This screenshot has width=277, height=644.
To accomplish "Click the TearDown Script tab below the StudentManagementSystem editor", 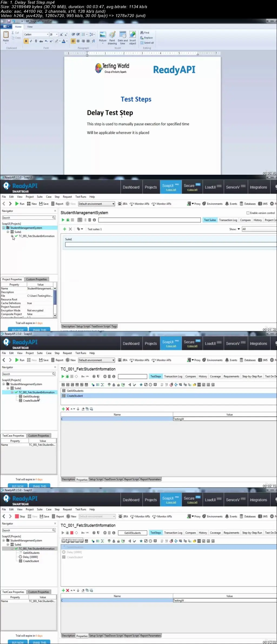I will [101, 326].
